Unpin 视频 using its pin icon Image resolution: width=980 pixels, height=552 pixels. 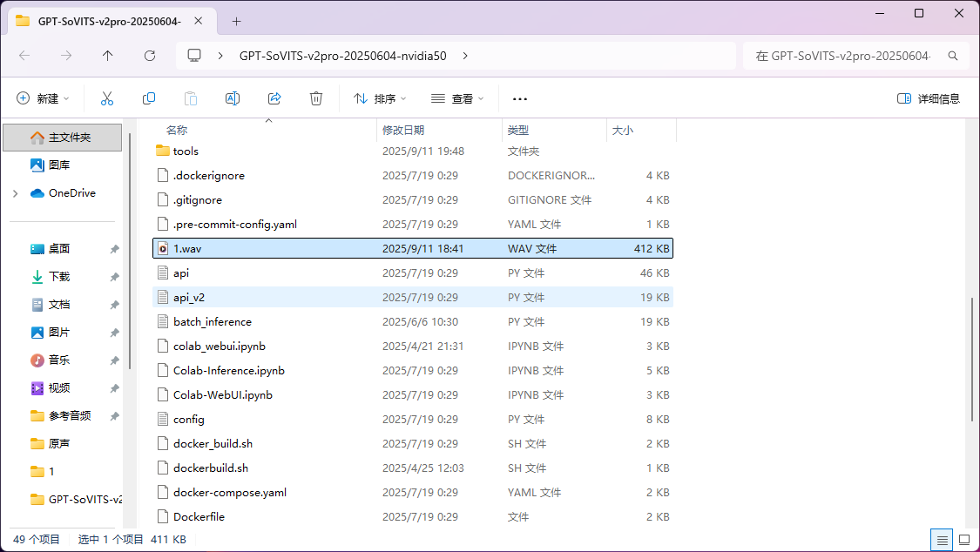point(114,388)
